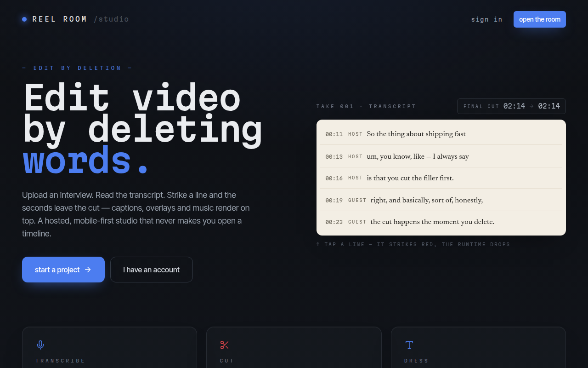Click the DRESS card label
Image resolution: width=588 pixels, height=368 pixels.
tap(416, 361)
